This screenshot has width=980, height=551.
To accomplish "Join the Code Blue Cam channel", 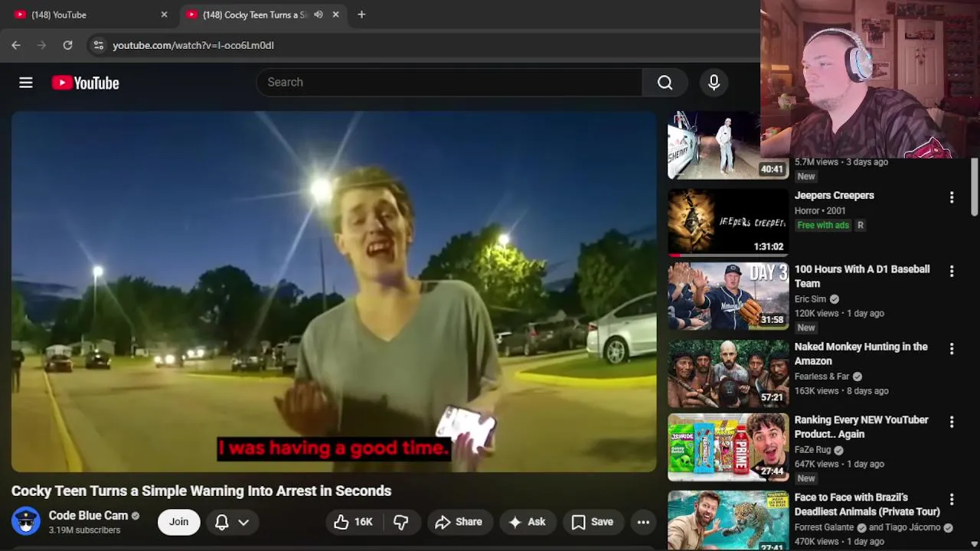I will tap(178, 522).
